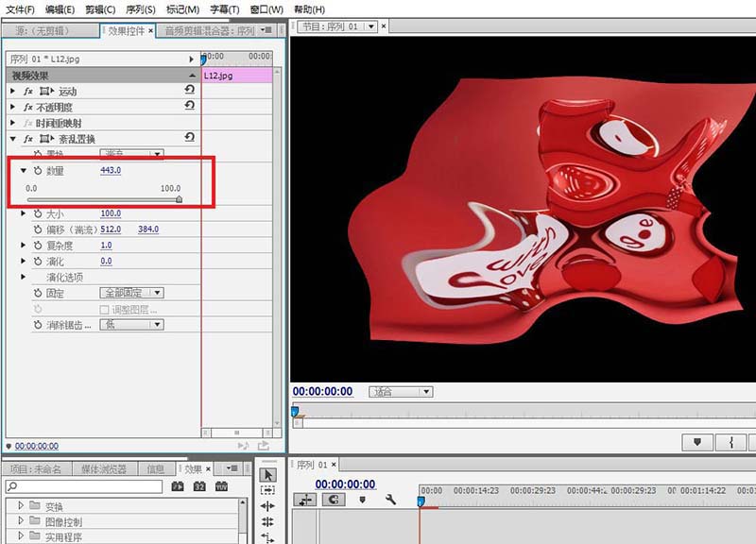Reset the 紊乱置换 effect parameters
The width and height of the screenshot is (756, 544).
190,137
